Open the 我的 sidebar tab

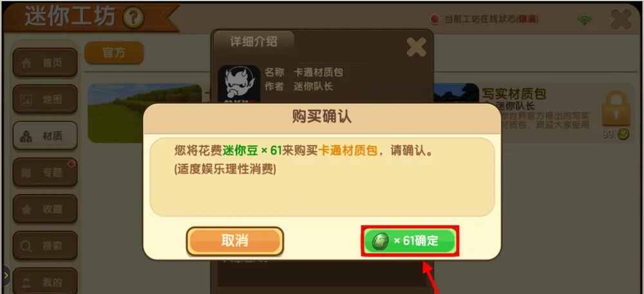coord(45,281)
